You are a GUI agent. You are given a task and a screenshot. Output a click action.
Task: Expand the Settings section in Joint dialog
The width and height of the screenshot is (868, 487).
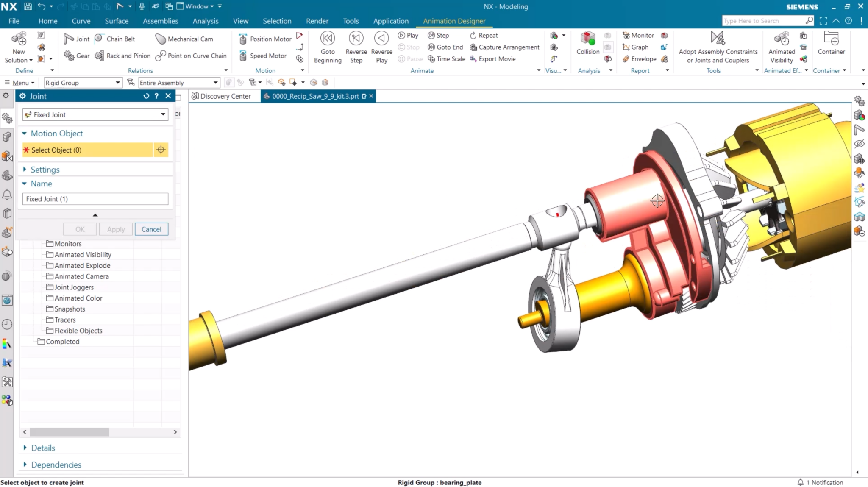(x=45, y=170)
